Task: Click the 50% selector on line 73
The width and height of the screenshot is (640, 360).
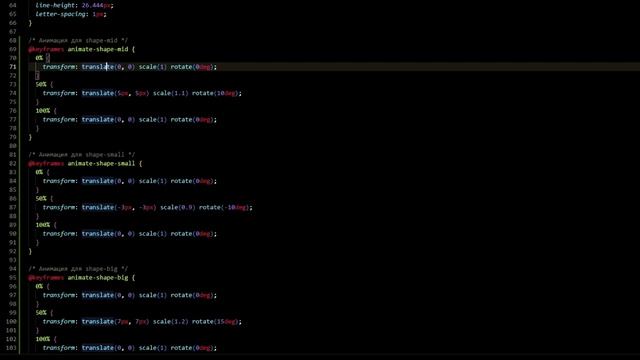Action: (x=41, y=84)
